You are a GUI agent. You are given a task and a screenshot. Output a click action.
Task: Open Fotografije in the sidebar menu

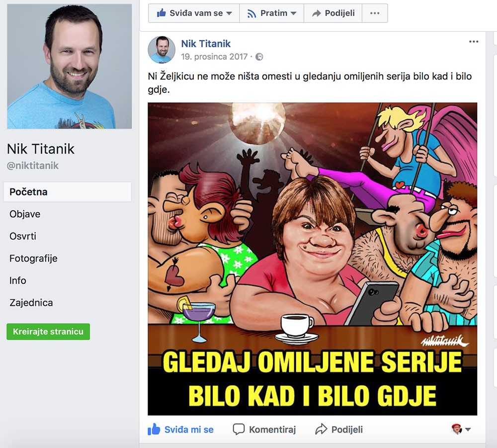click(x=33, y=259)
